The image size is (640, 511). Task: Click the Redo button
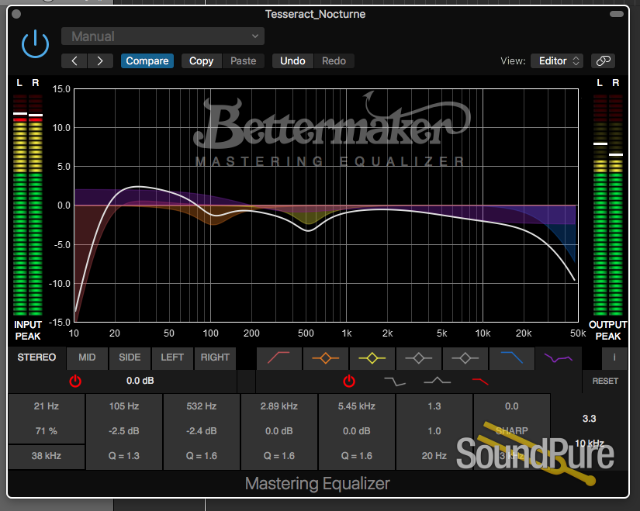tap(334, 61)
